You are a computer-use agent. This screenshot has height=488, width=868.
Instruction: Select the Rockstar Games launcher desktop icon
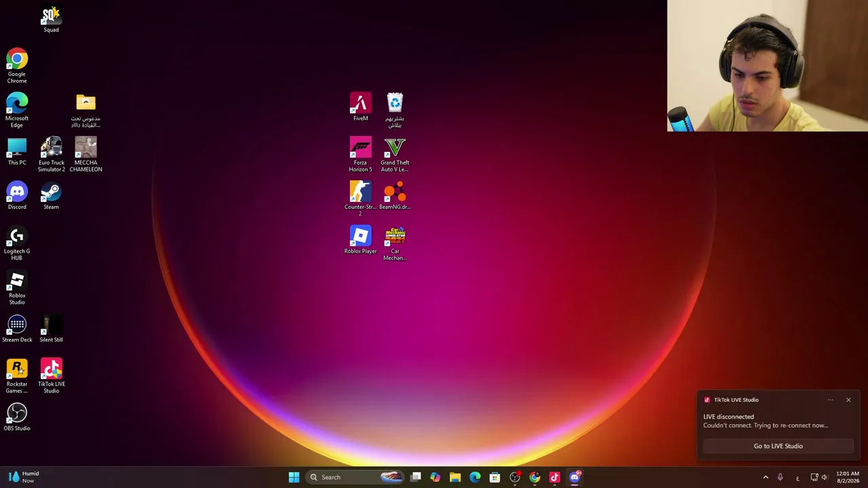pyautogui.click(x=17, y=376)
